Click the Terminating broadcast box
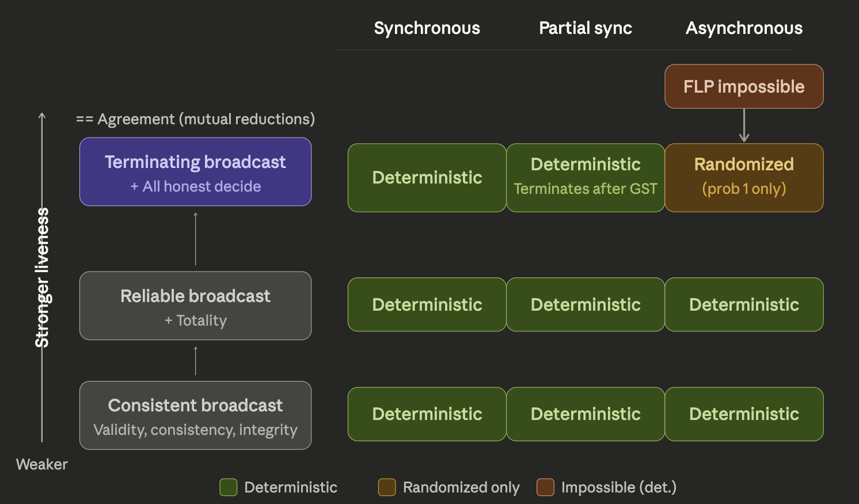Image resolution: width=859 pixels, height=504 pixels. (195, 171)
